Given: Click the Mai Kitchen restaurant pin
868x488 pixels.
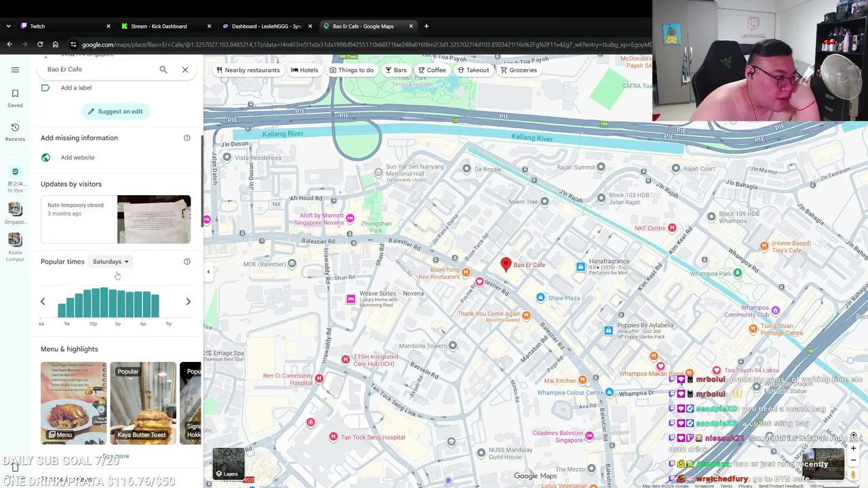Looking at the screenshot, I should click(582, 380).
